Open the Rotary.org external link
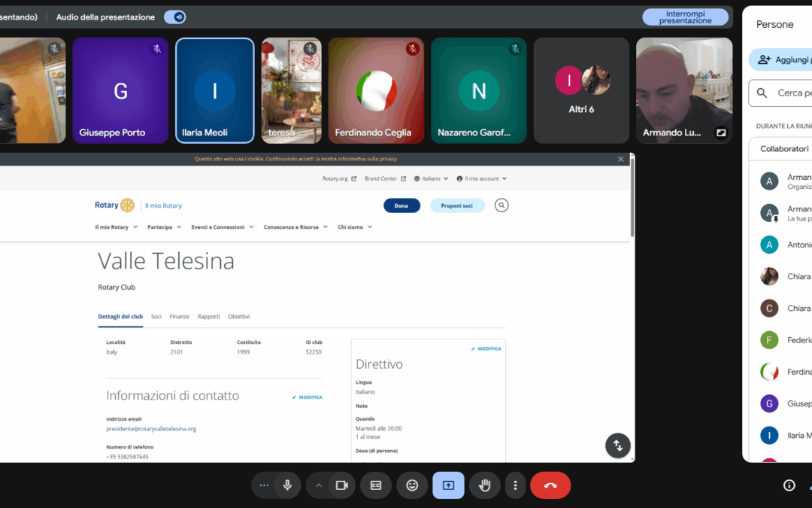Screen dimensions: 812x508 (339, 178)
